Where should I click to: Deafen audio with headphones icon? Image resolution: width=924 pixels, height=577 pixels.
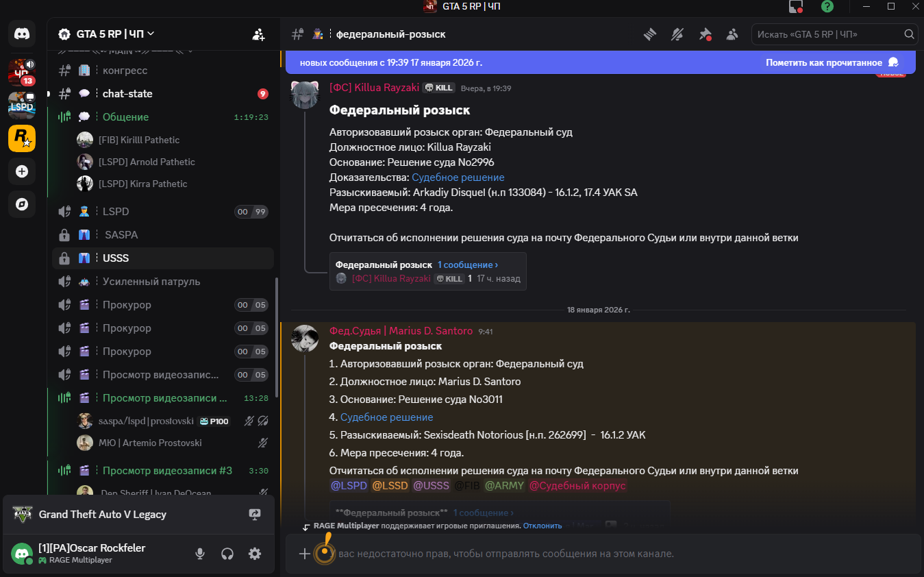[227, 554]
